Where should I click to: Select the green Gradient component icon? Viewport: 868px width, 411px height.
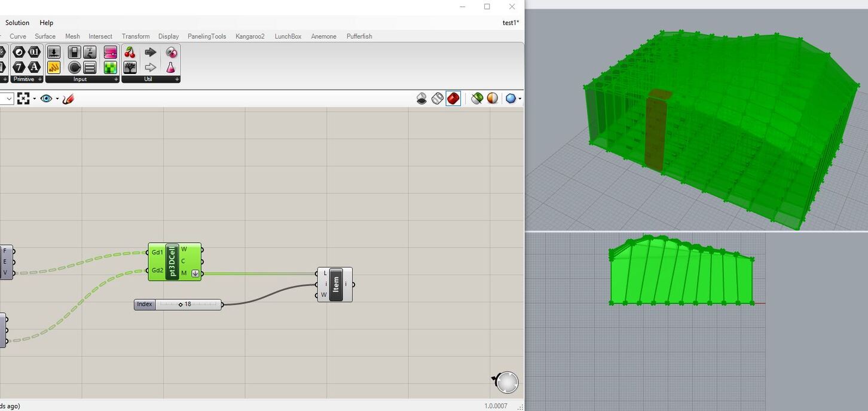tap(111, 68)
